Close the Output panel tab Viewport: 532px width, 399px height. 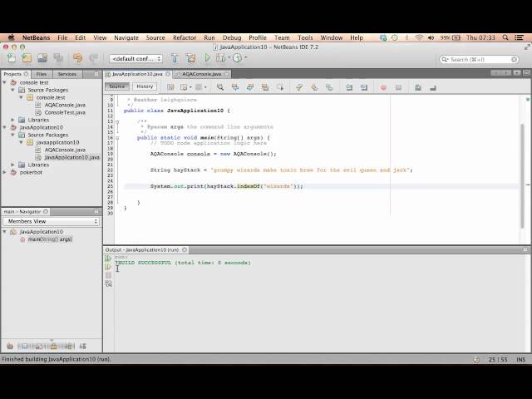185,249
